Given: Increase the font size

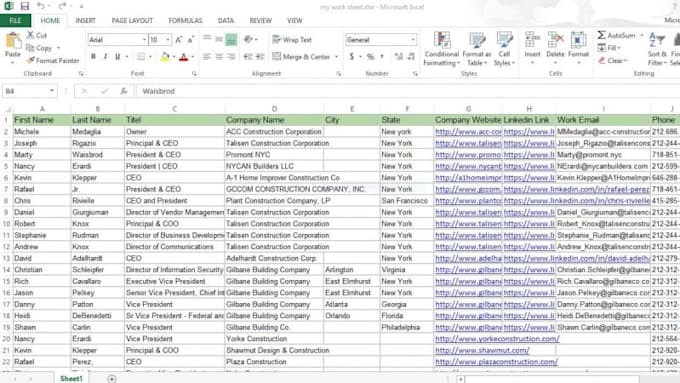Looking at the screenshot, I should tap(179, 40).
